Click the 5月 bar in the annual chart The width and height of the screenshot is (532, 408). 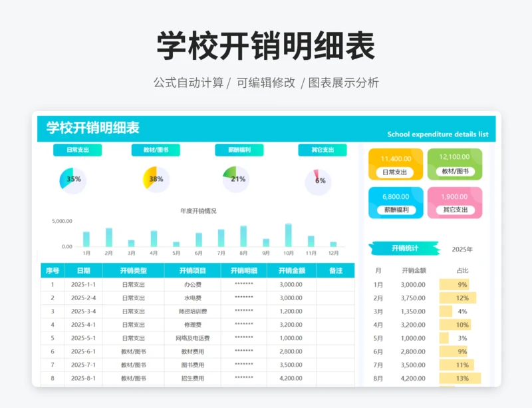[176, 244]
